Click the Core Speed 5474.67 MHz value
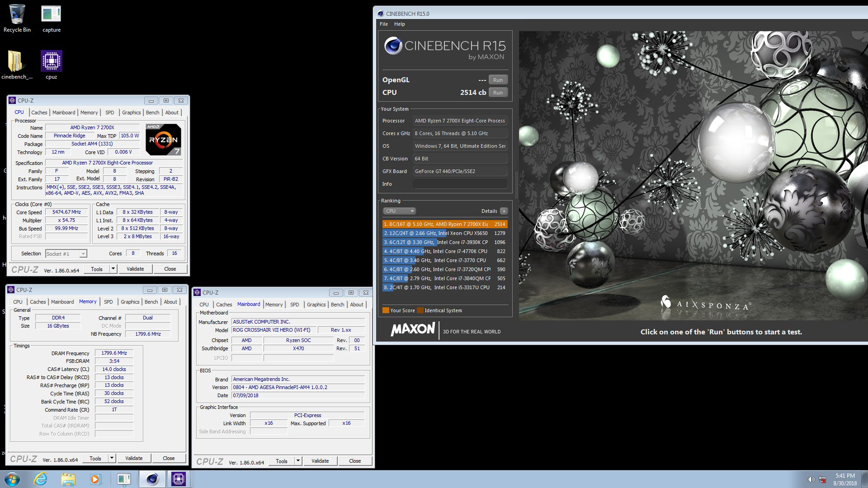 (x=66, y=212)
